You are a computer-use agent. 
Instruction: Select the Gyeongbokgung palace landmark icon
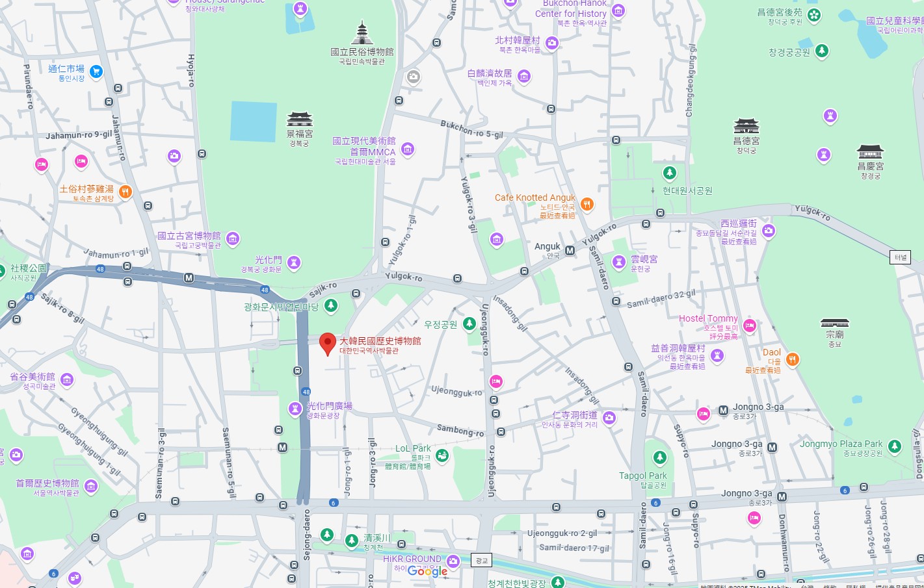(300, 119)
